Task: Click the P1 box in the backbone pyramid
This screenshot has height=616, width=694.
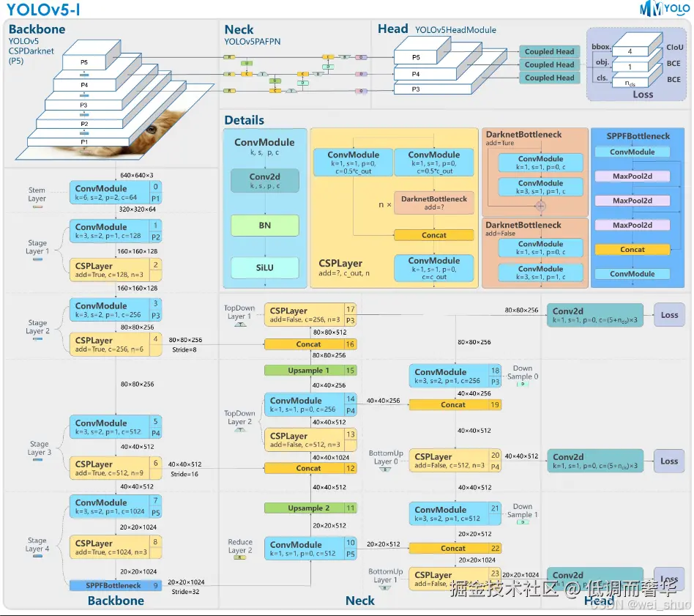Action: [x=84, y=141]
